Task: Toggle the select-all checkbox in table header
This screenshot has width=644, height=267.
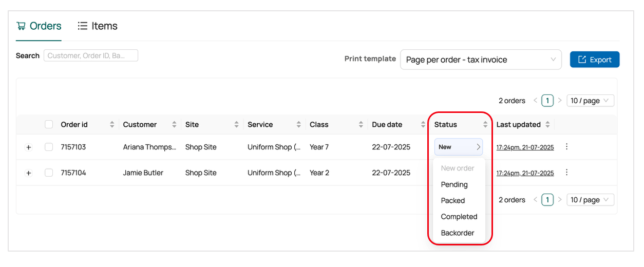Action: click(49, 124)
